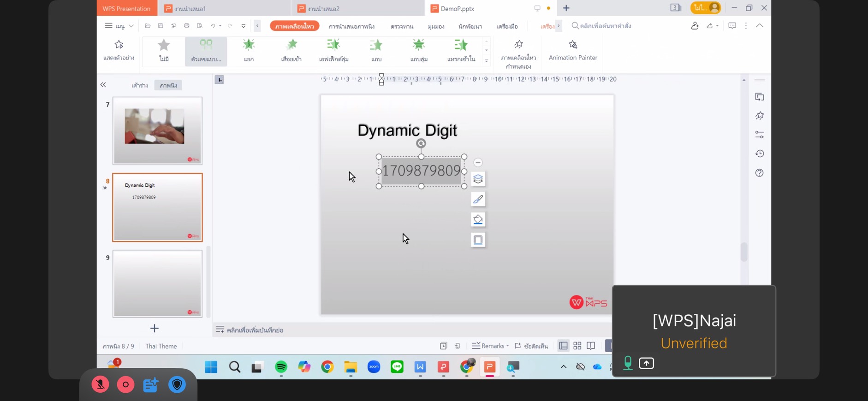Open the การนำเสนอภาพนิ่ง ribbon tab
Screen dimensions: 868x401
click(x=351, y=26)
